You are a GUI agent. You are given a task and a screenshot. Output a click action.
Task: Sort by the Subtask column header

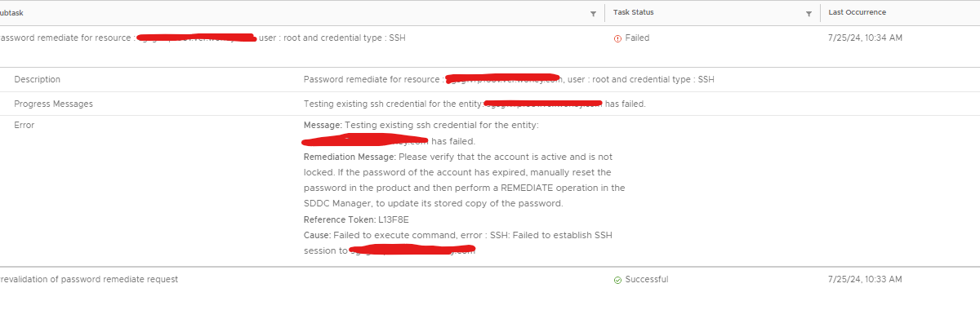10,13
